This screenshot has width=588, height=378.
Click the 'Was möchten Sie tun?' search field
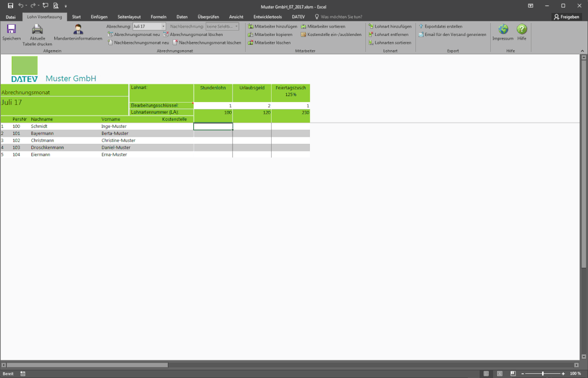[x=338, y=17]
